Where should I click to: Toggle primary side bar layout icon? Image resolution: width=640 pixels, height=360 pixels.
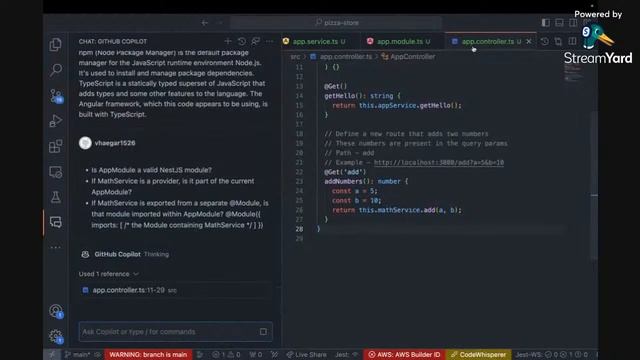545,22
